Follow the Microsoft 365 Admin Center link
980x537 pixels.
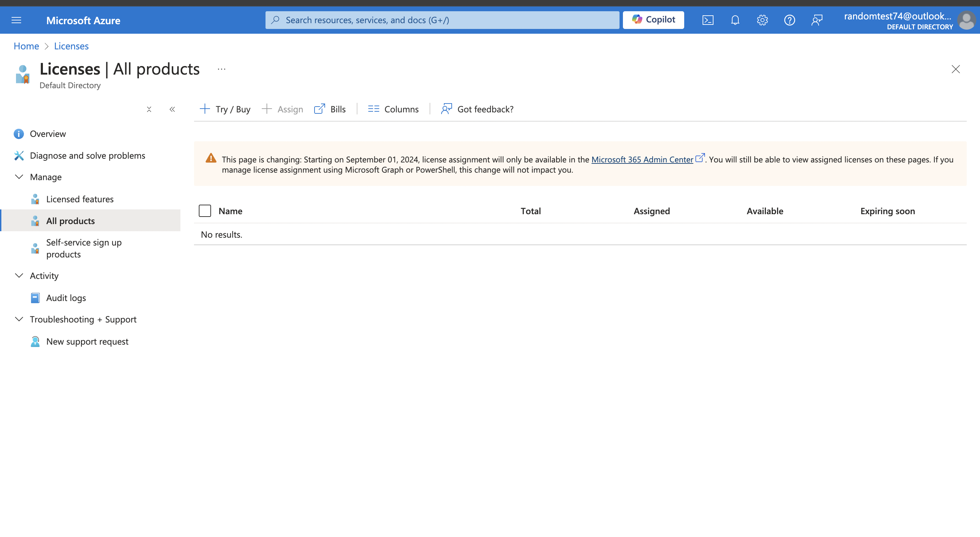[x=642, y=159]
